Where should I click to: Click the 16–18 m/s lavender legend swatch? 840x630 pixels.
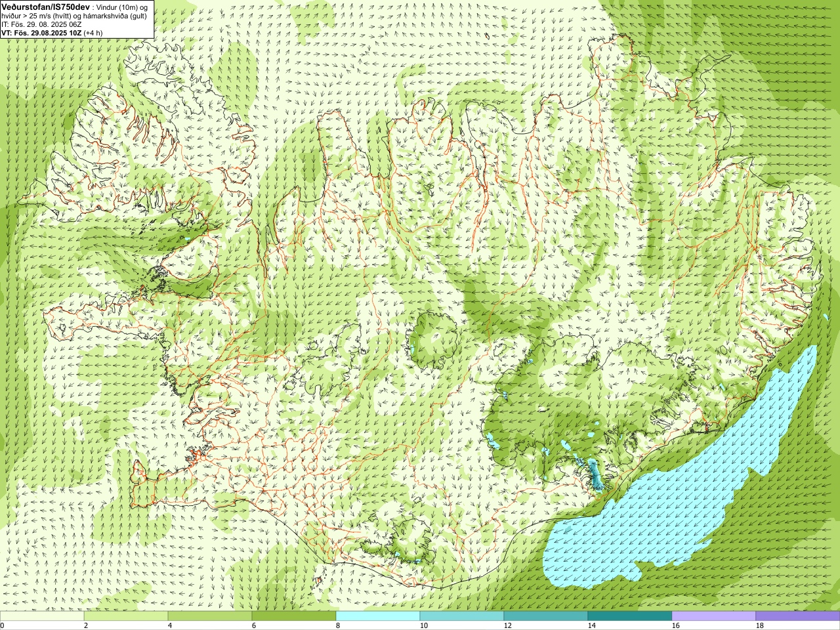point(714,616)
